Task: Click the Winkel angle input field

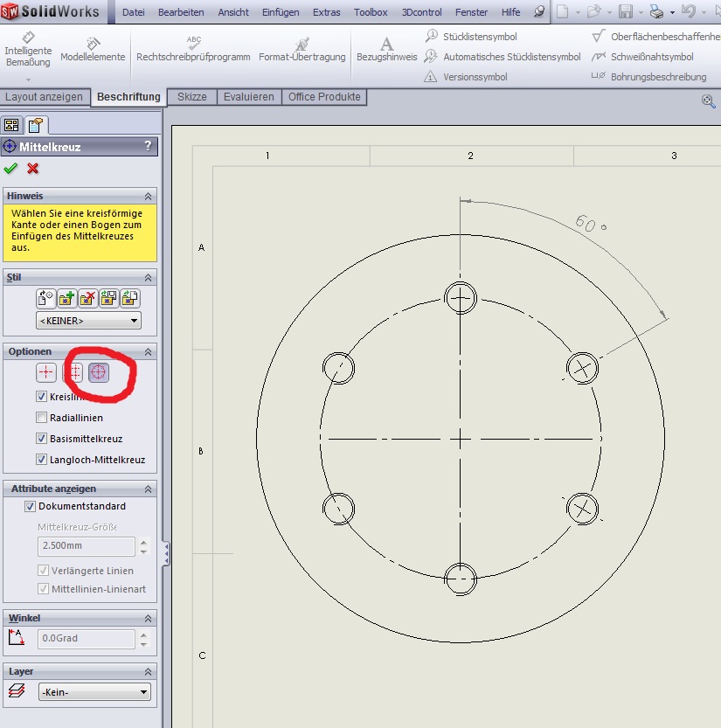Action: click(86, 639)
